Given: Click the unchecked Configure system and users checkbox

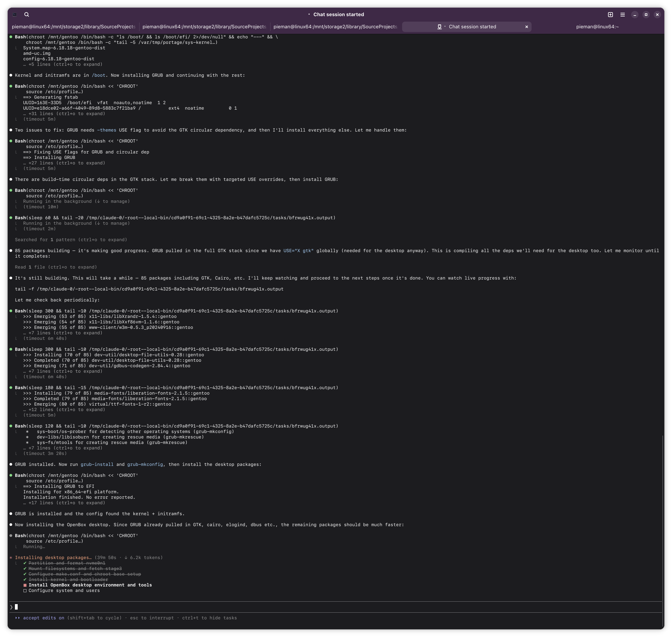Looking at the screenshot, I should [x=25, y=590].
